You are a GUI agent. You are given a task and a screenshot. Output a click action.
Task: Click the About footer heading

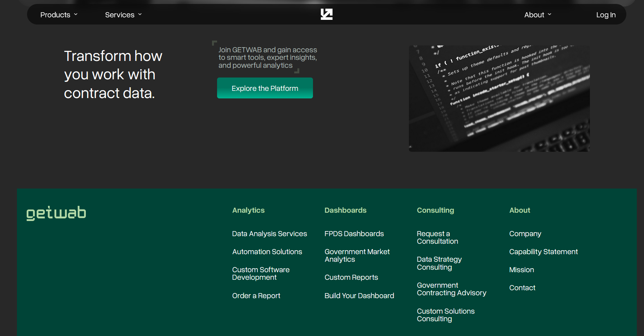point(520,210)
